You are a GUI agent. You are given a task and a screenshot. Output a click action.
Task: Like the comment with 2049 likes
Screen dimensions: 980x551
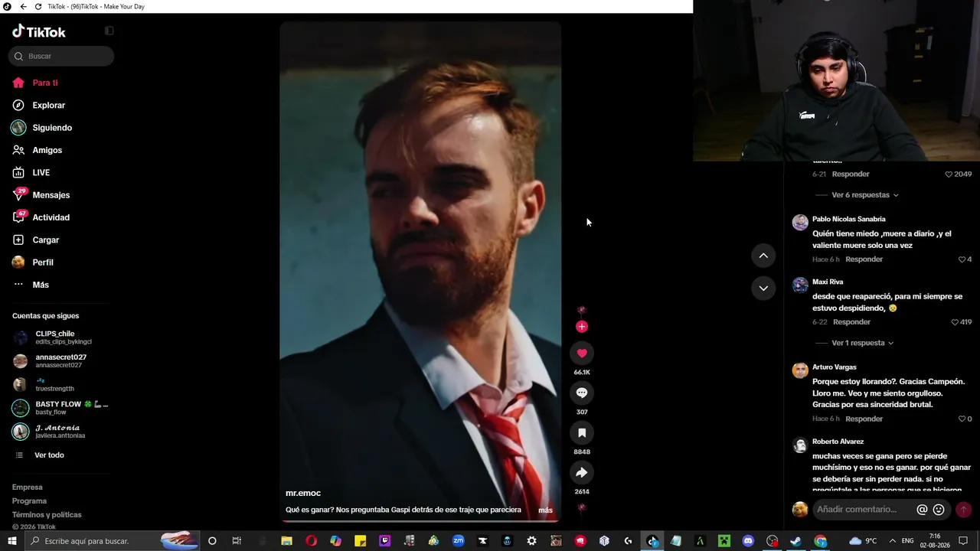coord(949,174)
